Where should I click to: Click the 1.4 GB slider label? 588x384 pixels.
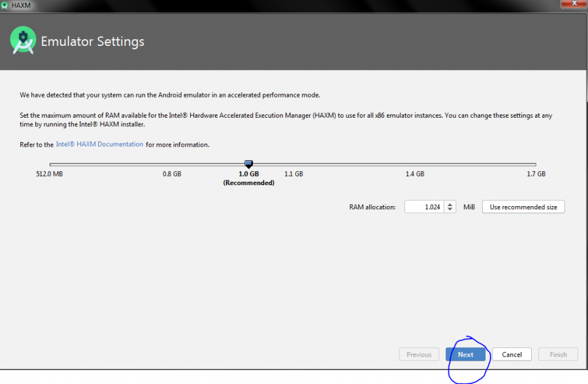(x=415, y=174)
